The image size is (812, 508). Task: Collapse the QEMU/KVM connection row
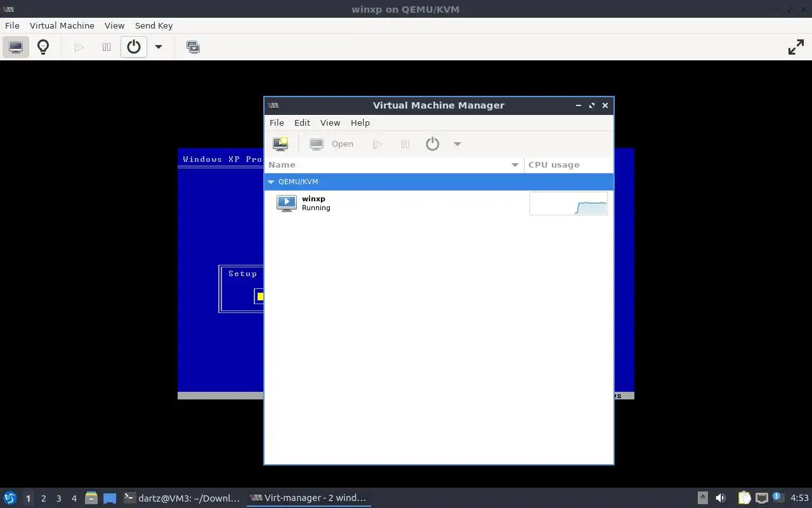tap(271, 182)
